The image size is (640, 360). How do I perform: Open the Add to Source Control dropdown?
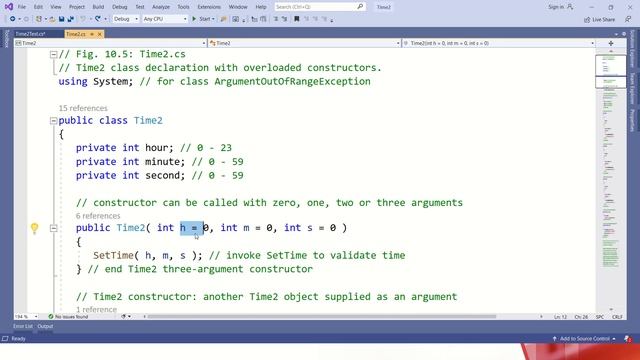[584, 339]
